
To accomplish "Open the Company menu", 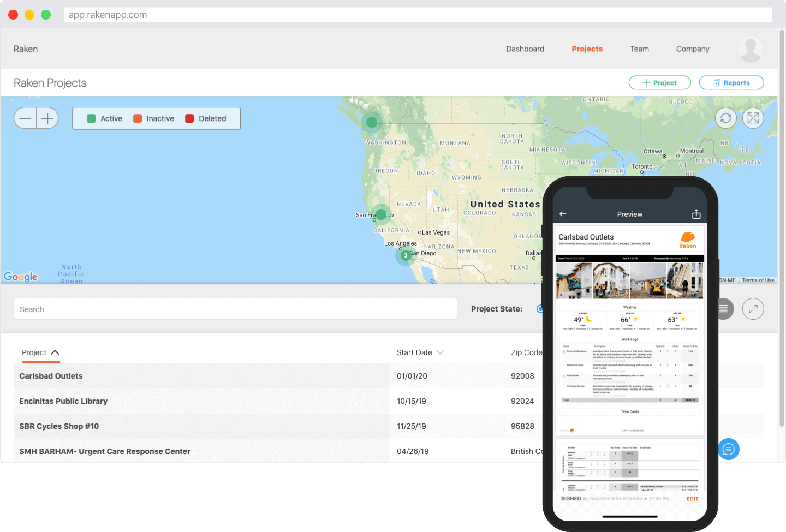I will pos(693,49).
